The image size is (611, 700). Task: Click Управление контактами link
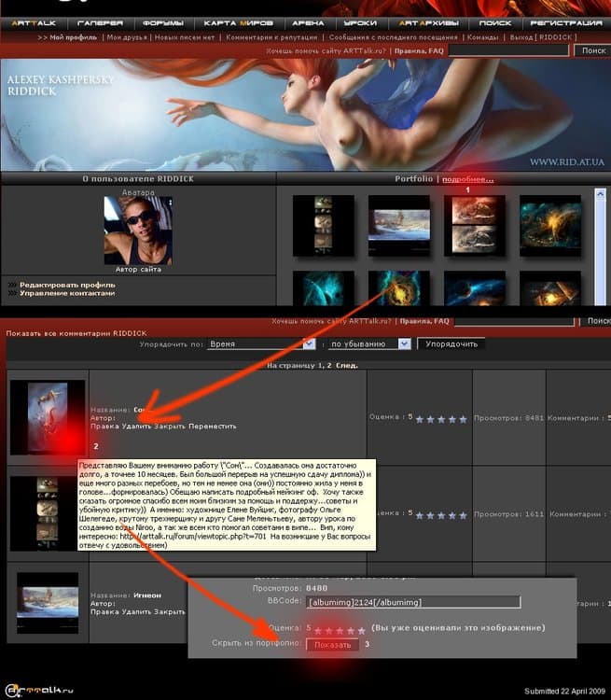[x=67, y=293]
